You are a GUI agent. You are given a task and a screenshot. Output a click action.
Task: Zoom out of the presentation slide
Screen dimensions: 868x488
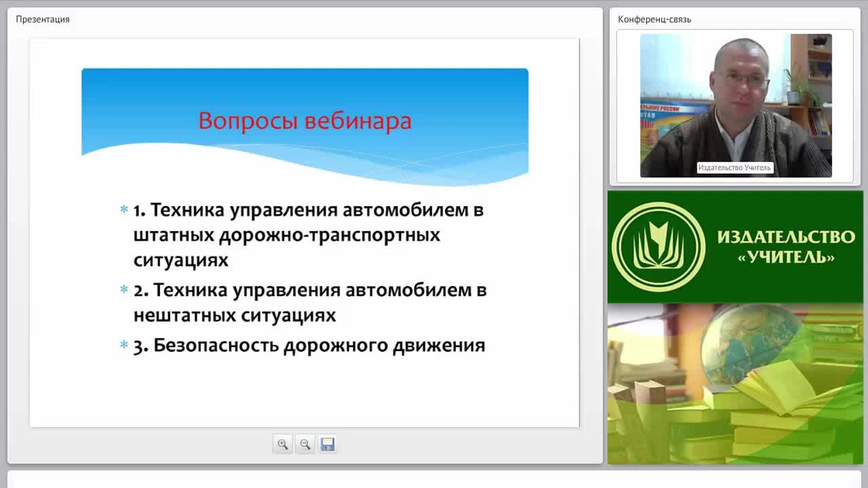(305, 445)
